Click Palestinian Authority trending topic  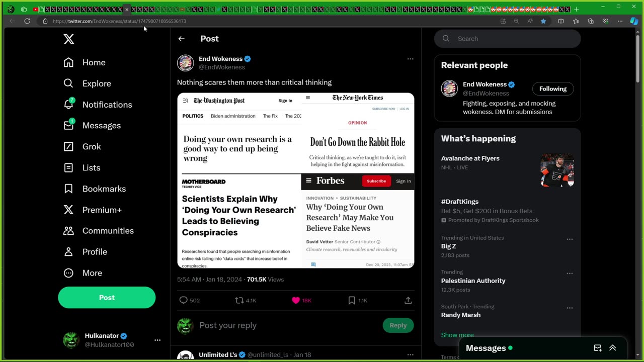coord(473,281)
